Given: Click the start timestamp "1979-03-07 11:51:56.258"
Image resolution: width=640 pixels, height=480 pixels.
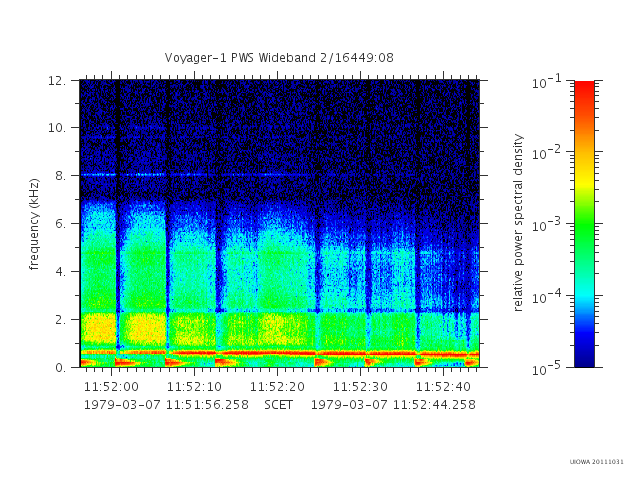Looking at the screenshot, I should 166,405.
